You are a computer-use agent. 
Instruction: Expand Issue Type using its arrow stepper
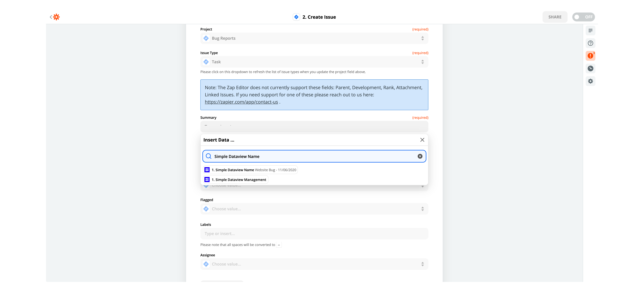422,62
